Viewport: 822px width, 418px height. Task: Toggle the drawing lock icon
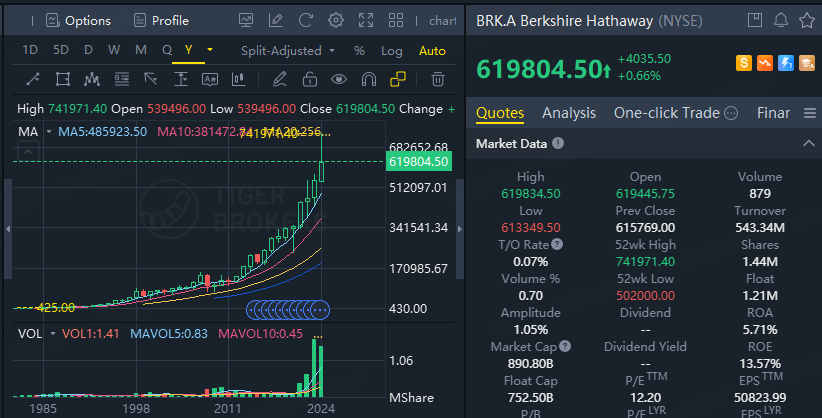pos(310,79)
